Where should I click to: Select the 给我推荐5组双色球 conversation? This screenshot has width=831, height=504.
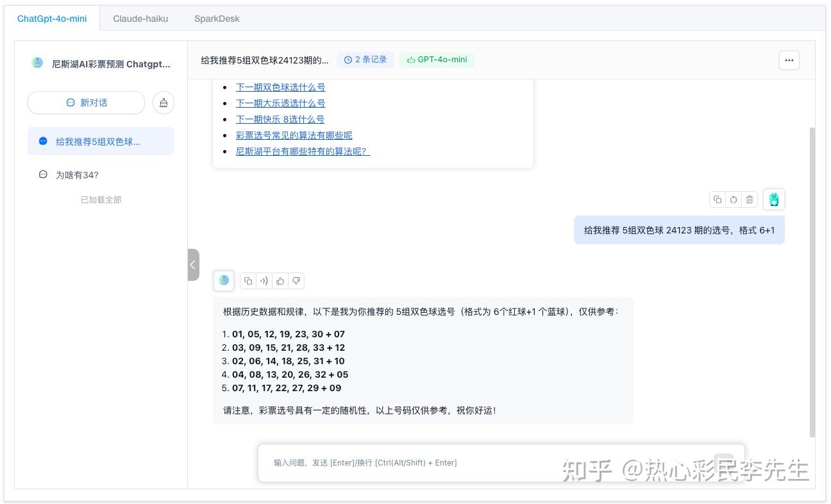point(101,141)
